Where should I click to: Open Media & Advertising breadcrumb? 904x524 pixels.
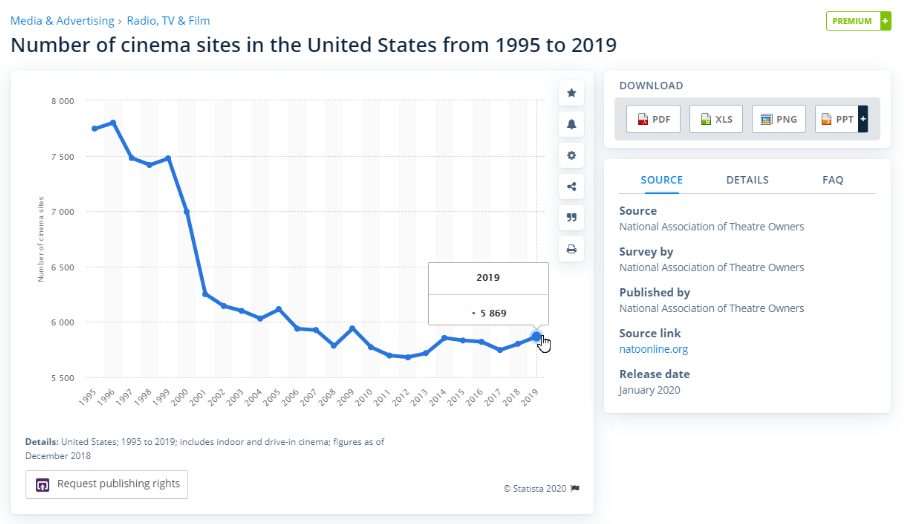coord(61,20)
